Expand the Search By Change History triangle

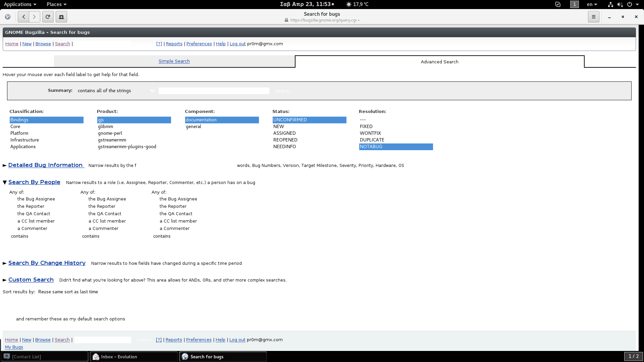click(5, 263)
